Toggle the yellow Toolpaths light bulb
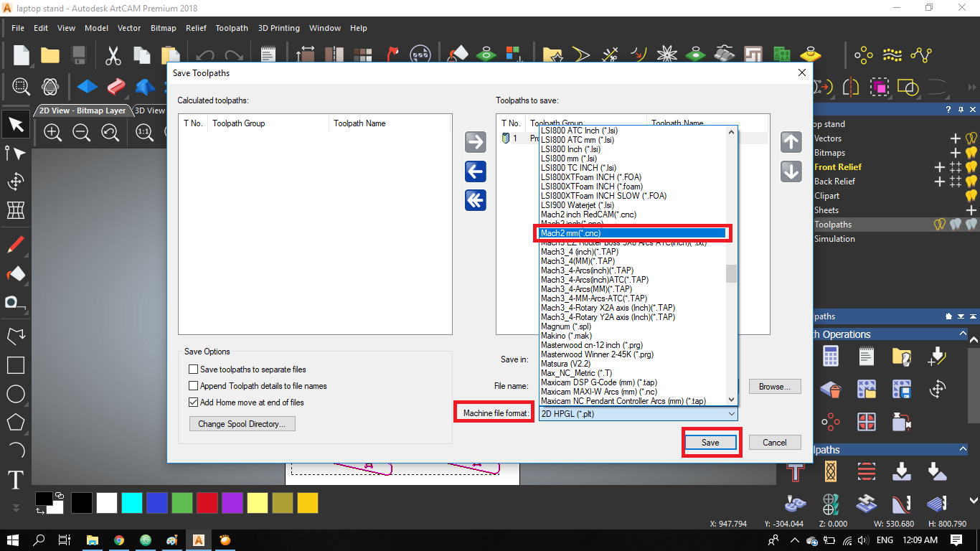This screenshot has width=980, height=551. click(x=940, y=225)
